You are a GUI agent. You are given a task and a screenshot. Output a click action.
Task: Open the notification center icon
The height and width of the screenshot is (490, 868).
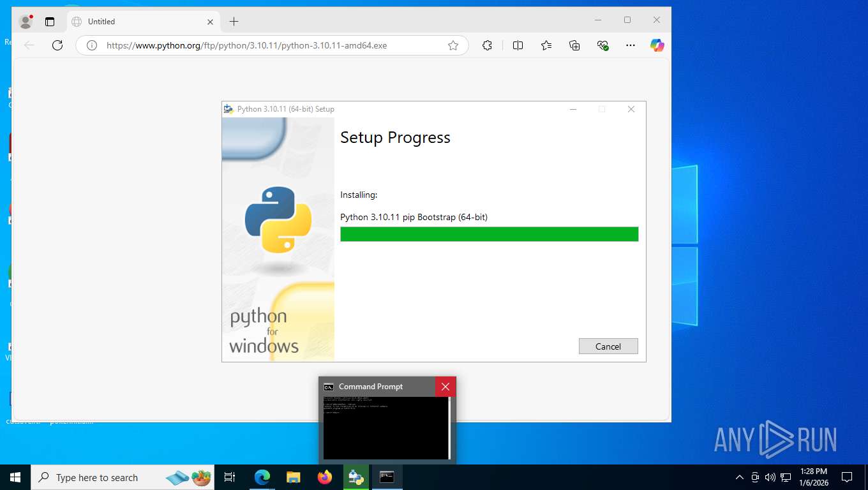[847, 477]
